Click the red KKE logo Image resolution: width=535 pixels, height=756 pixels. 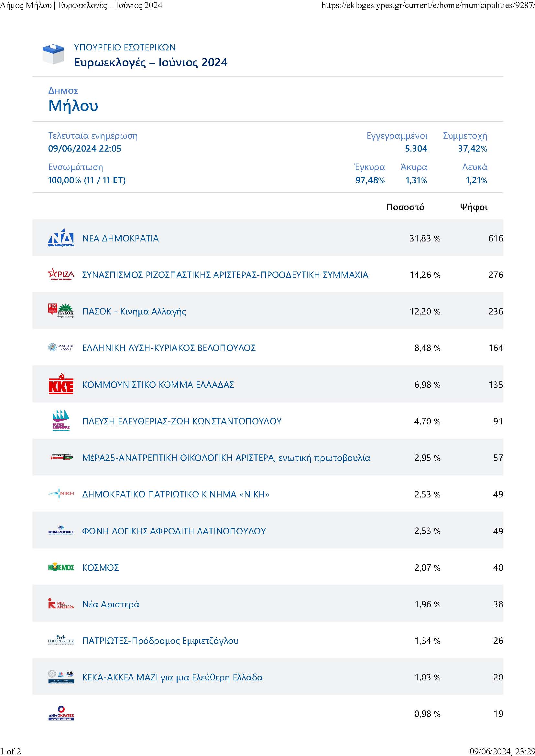[61, 384]
